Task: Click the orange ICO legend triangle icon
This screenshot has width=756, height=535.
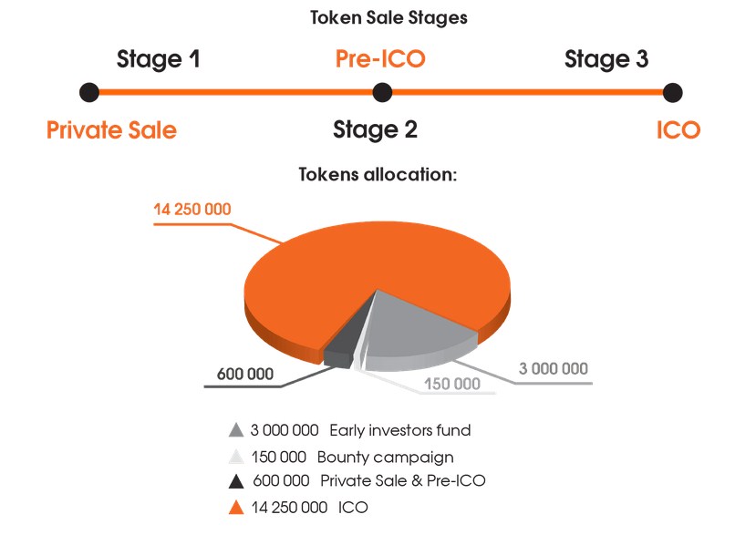Action: click(236, 508)
